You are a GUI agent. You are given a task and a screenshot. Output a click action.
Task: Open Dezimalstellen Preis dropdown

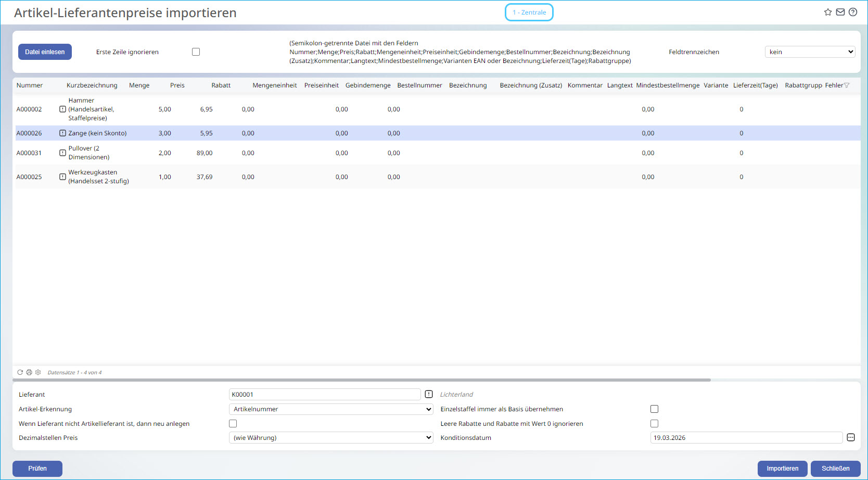tap(330, 438)
